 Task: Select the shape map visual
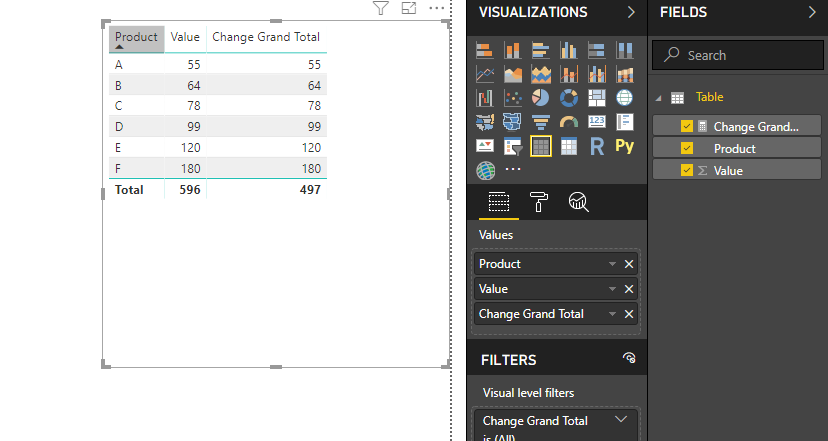click(513, 122)
